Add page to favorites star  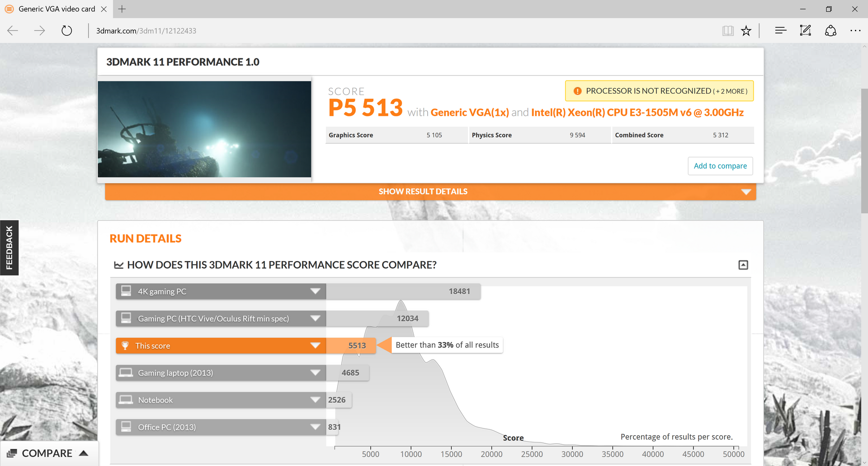pos(746,31)
